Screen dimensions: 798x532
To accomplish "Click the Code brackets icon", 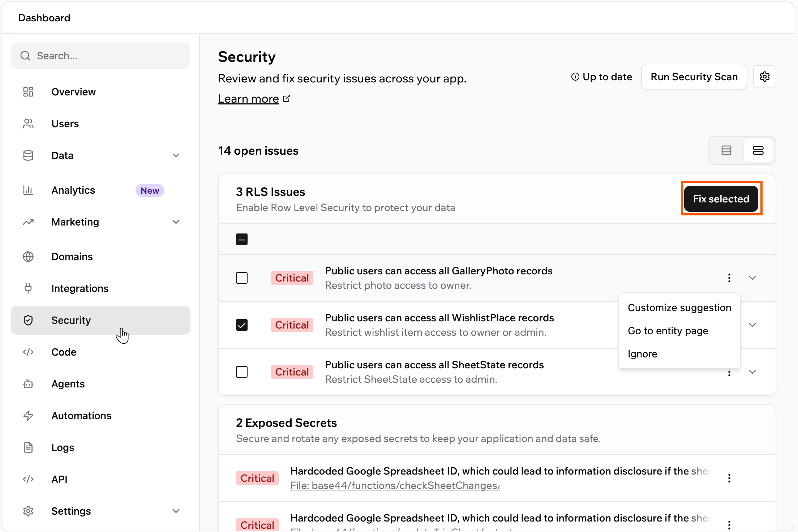I will pos(28,352).
